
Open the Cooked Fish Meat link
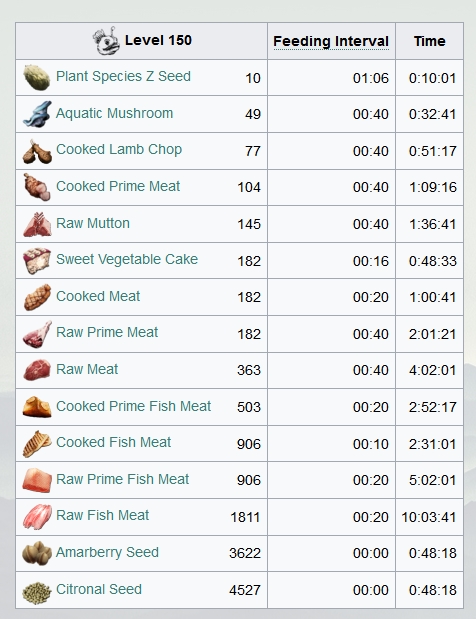pos(113,442)
